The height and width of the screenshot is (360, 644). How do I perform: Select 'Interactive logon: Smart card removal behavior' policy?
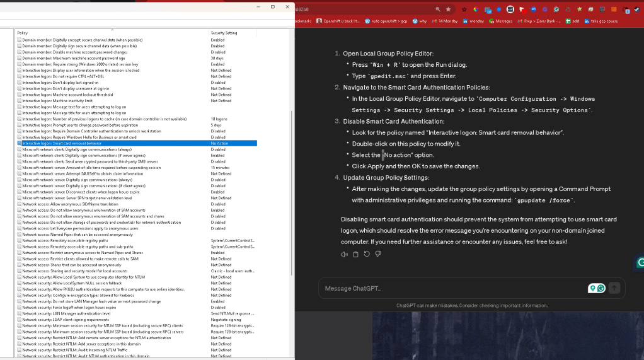point(137,143)
